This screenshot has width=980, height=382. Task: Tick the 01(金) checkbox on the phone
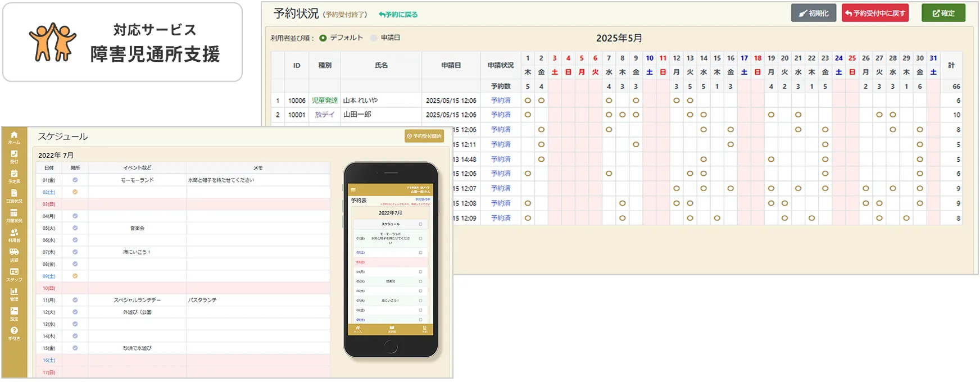420,238
